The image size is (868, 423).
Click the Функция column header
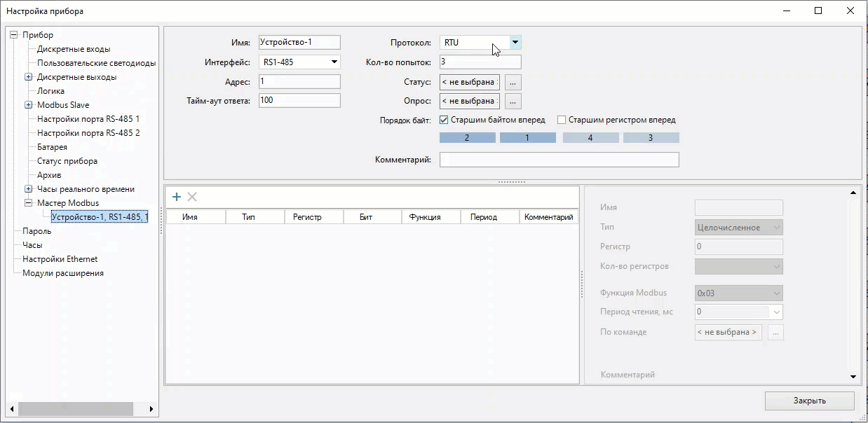(431, 217)
